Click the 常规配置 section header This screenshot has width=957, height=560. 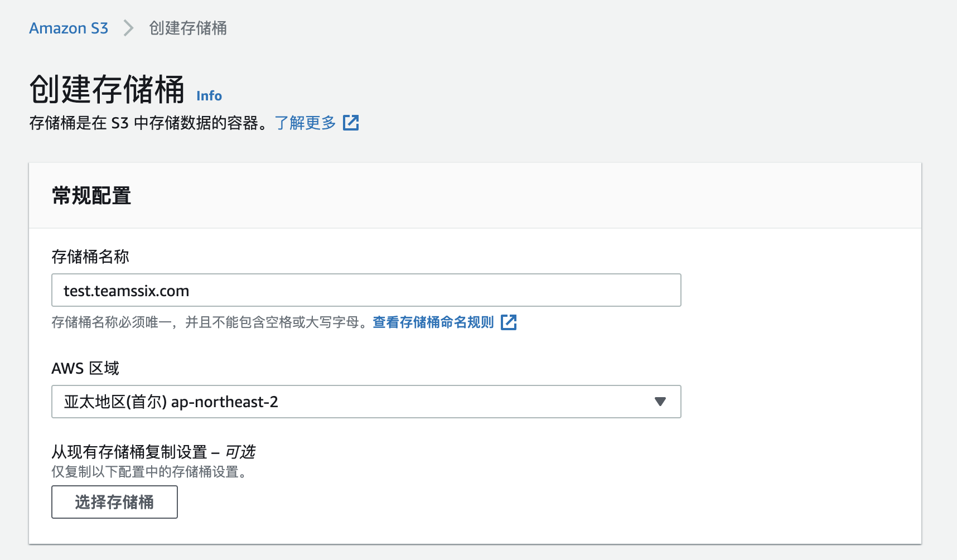tap(90, 196)
